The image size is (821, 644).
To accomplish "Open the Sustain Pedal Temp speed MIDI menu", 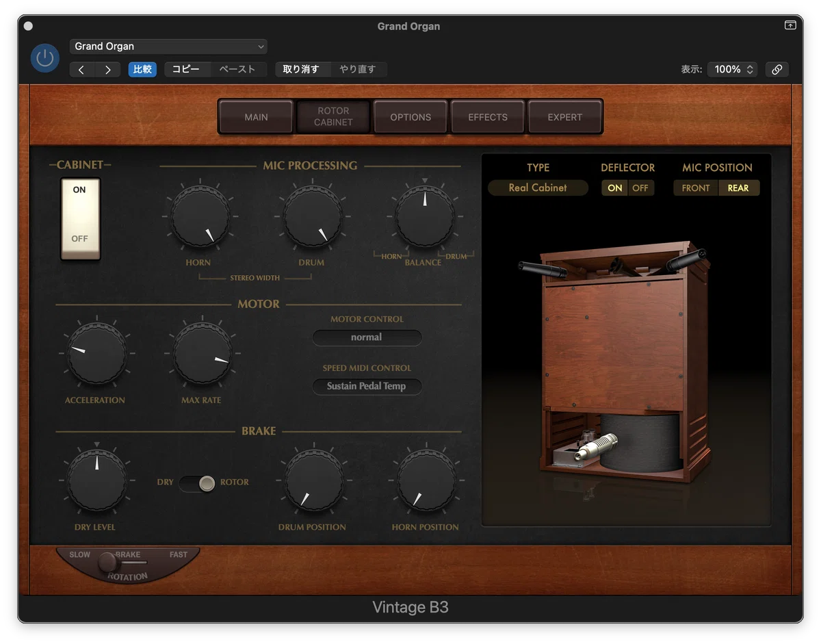I will pos(367,386).
